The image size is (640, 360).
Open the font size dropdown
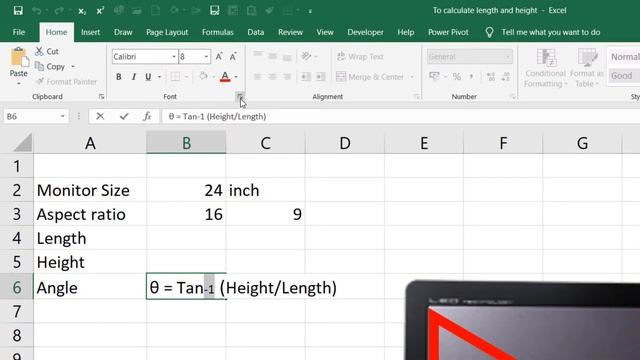[206, 57]
